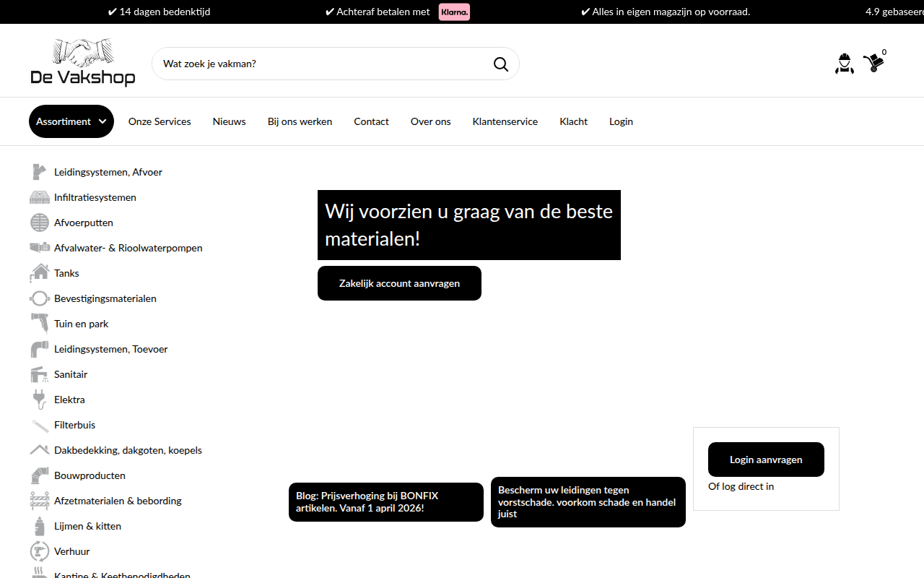Click the Dakbedekking roof icon
The width and height of the screenshot is (924, 578).
click(x=40, y=450)
